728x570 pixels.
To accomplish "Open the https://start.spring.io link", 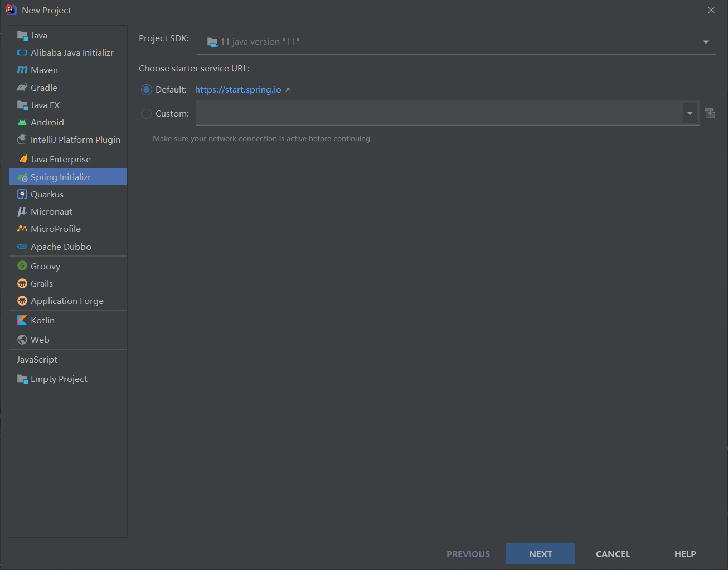I will tap(238, 90).
